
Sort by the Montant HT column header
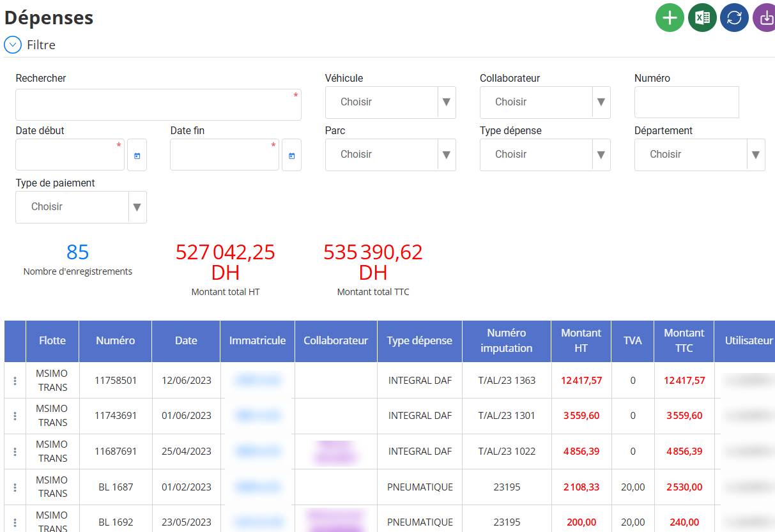click(581, 340)
